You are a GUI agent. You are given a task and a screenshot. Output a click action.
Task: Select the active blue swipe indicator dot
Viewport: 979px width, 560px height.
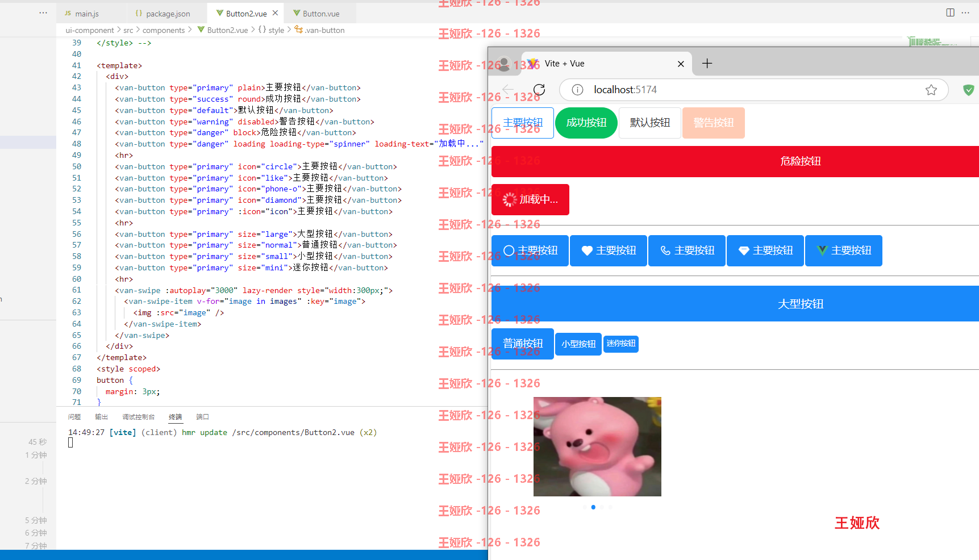tap(593, 507)
